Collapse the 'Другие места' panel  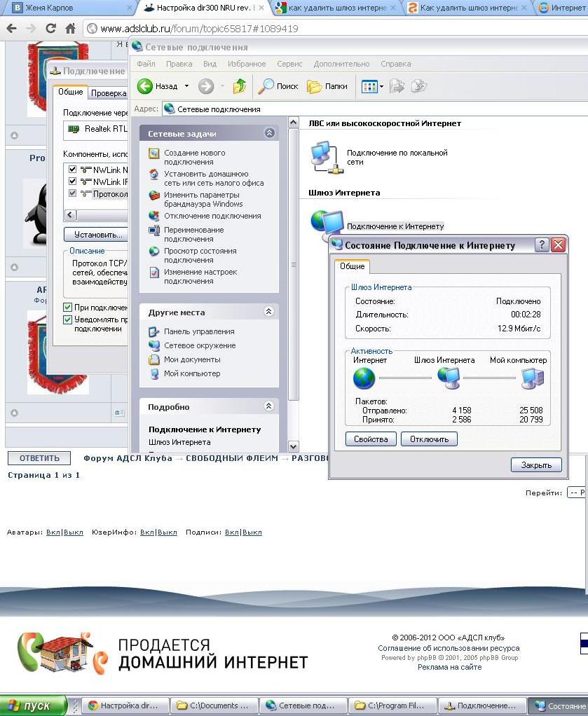click(x=268, y=312)
